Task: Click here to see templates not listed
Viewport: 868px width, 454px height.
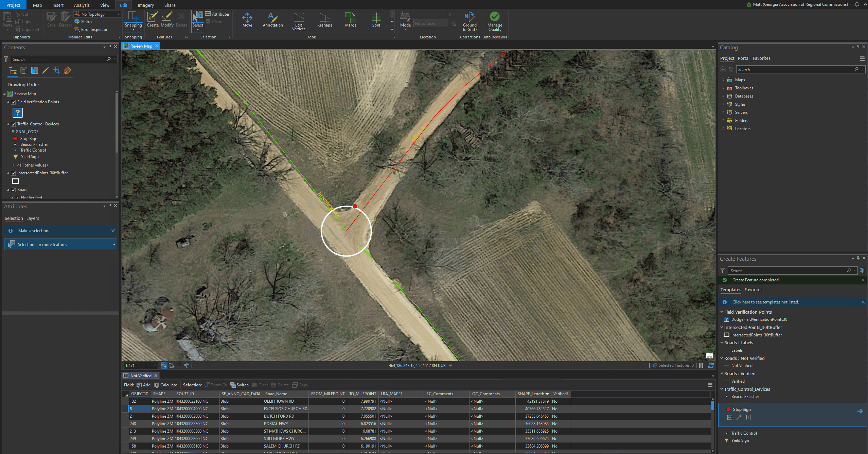Action: click(766, 302)
